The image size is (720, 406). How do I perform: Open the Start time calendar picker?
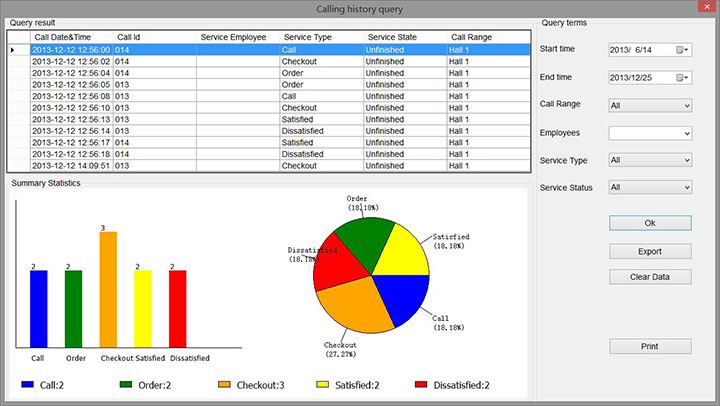pos(683,49)
